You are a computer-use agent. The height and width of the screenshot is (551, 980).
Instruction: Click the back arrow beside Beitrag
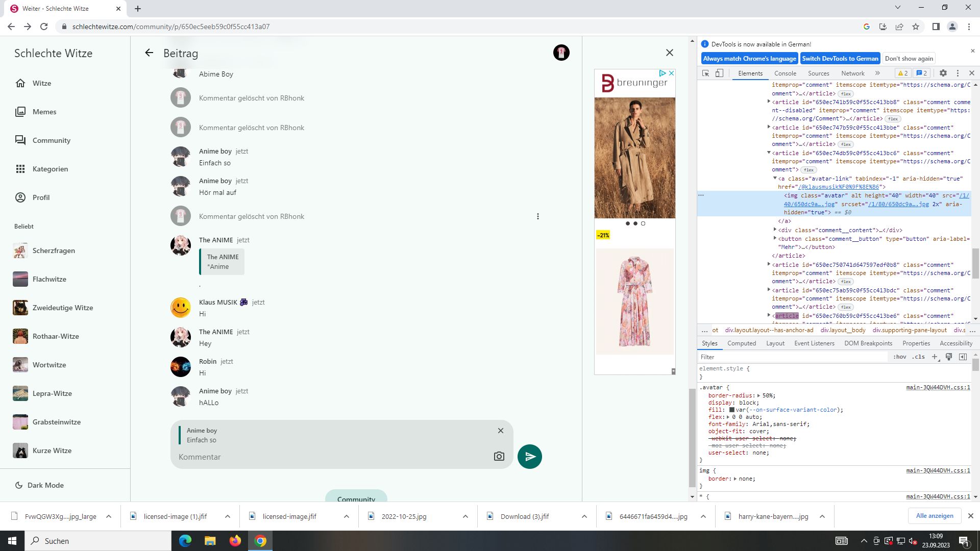point(149,53)
